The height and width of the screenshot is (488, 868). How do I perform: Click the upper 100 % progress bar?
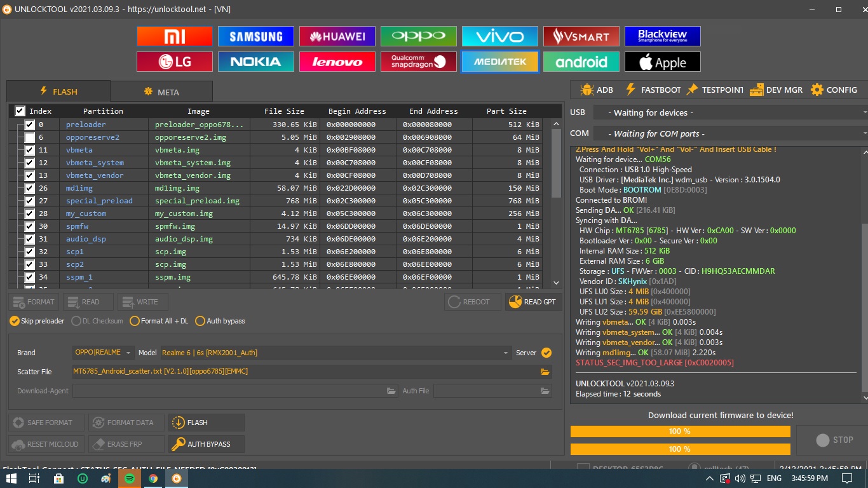pyautogui.click(x=680, y=431)
